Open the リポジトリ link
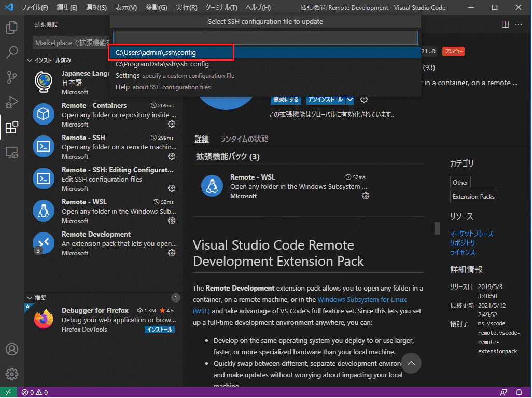 click(x=463, y=243)
